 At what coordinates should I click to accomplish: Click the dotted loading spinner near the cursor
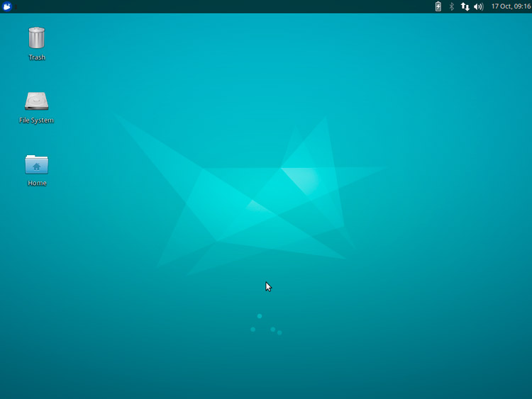pyautogui.click(x=266, y=325)
